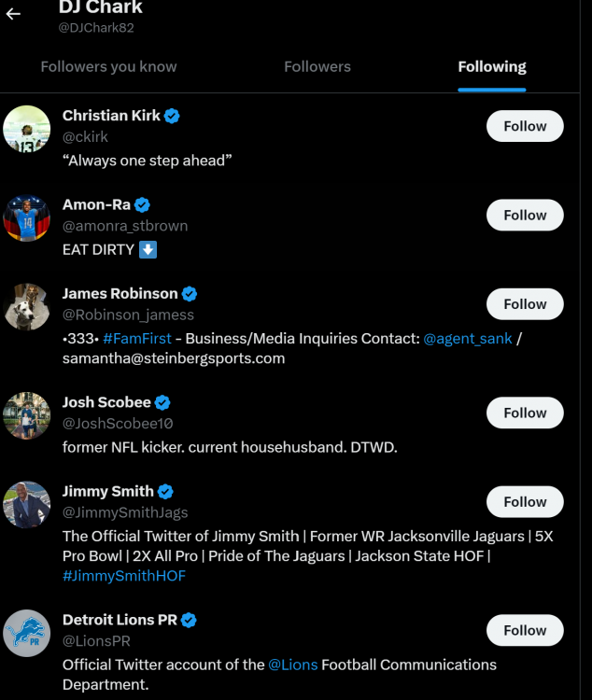
Task: Click verified badge next to Christian Kirk
Action: (172, 116)
